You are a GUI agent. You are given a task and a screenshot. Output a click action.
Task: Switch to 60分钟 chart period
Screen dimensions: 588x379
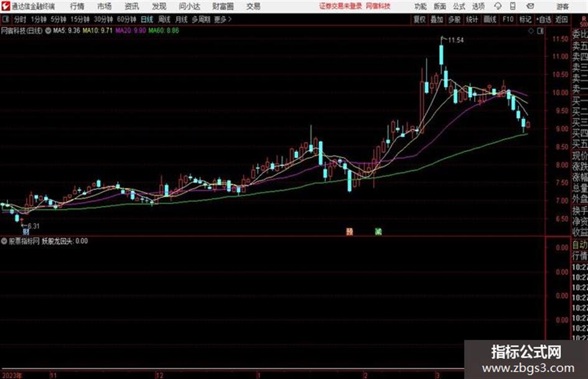click(127, 19)
